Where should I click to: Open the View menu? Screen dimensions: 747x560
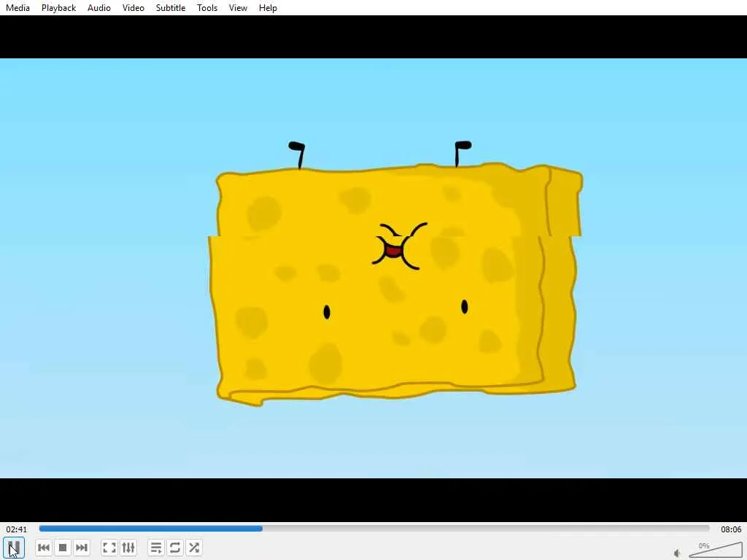tap(238, 7)
